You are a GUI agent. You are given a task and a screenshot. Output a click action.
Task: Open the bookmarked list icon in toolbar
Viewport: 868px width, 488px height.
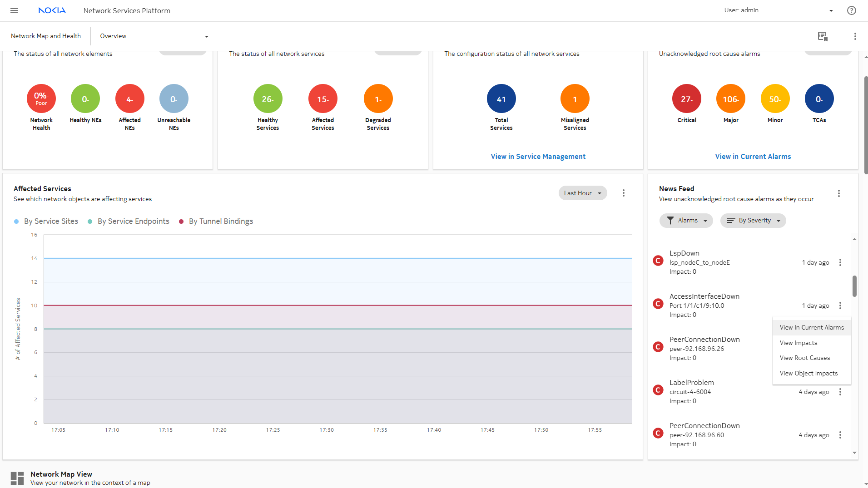[823, 36]
